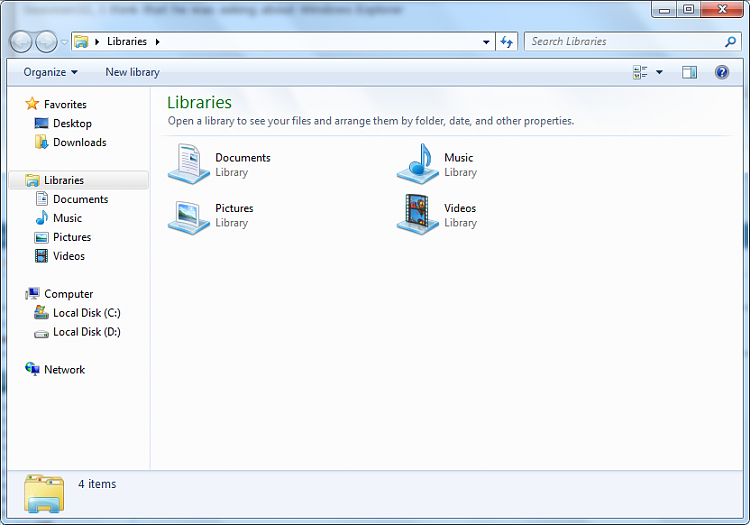Click '4 items' text in details pane
The height and width of the screenshot is (525, 750).
pyautogui.click(x=97, y=484)
